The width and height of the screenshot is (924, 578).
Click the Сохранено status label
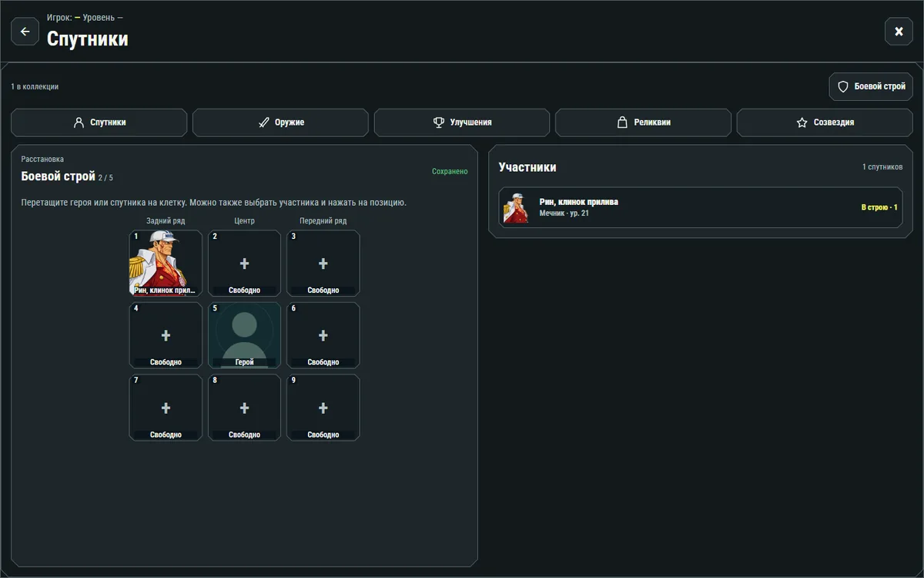tap(450, 172)
